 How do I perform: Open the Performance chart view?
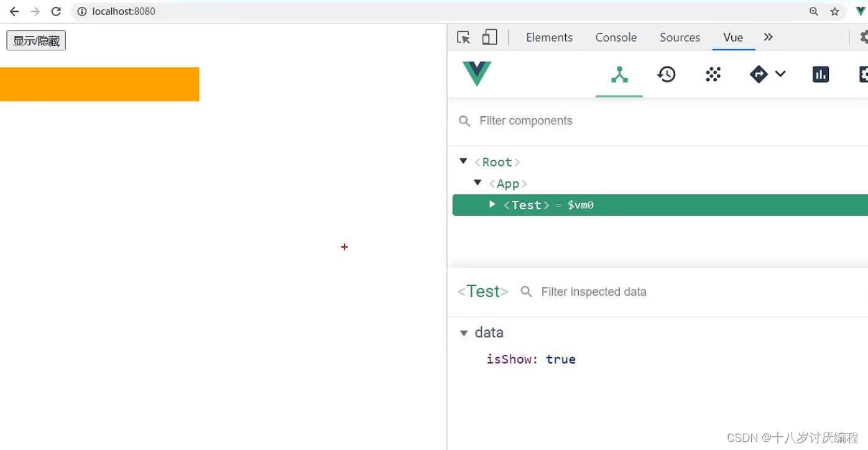click(821, 75)
